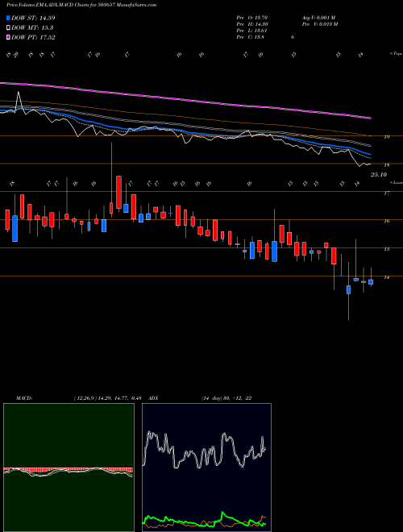This screenshot has width=403, height=532.
Task: Click the '<Lows' marker label
Action: click(x=397, y=182)
